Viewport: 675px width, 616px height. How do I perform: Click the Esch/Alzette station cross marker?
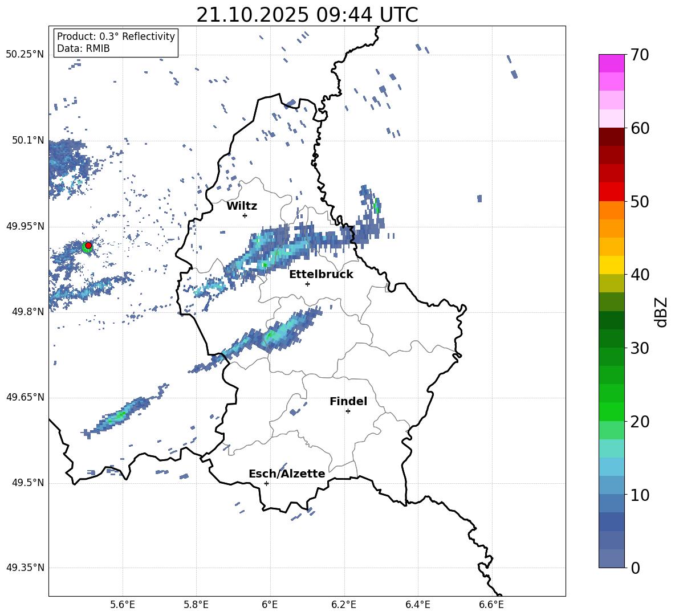pyautogui.click(x=266, y=483)
